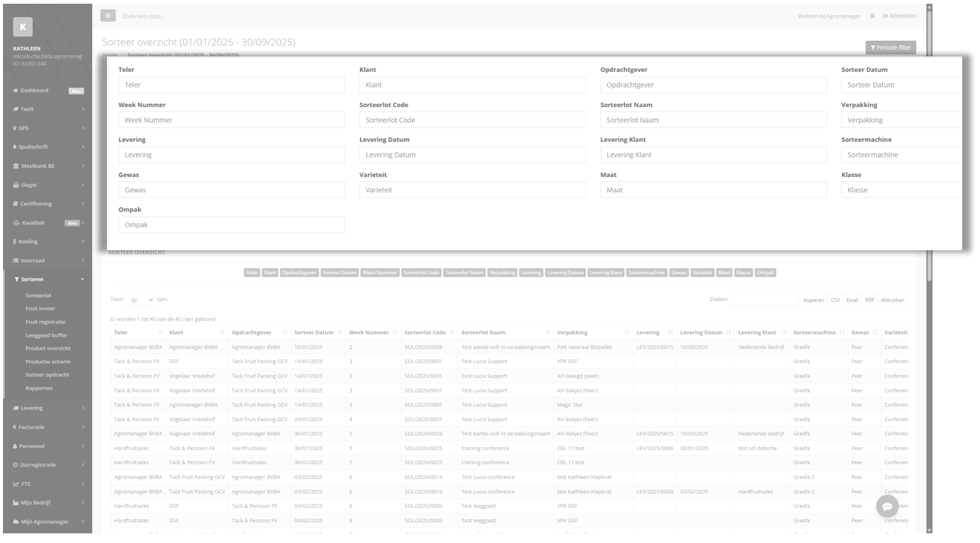Click the bug report icon near Afmelden
Viewport: 980px width, 543px height.
tap(872, 16)
